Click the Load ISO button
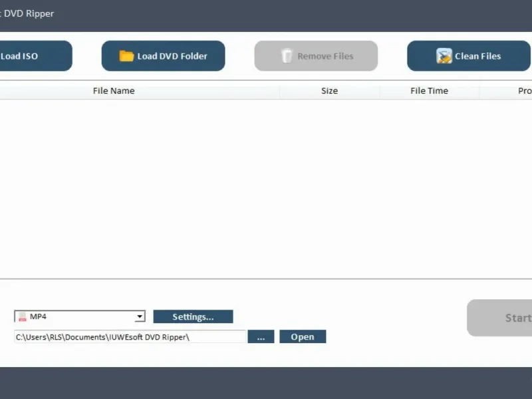Viewport: 532px width, 399px height. point(35,56)
